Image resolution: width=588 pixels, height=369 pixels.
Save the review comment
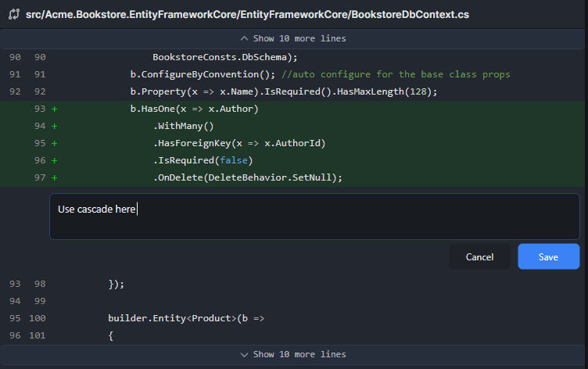549,257
